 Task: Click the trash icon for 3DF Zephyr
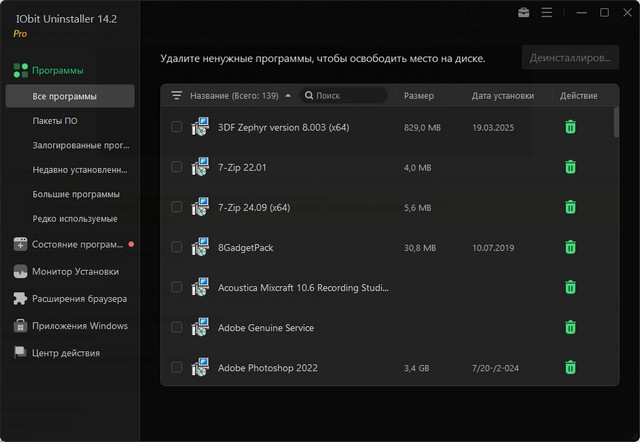(570, 127)
